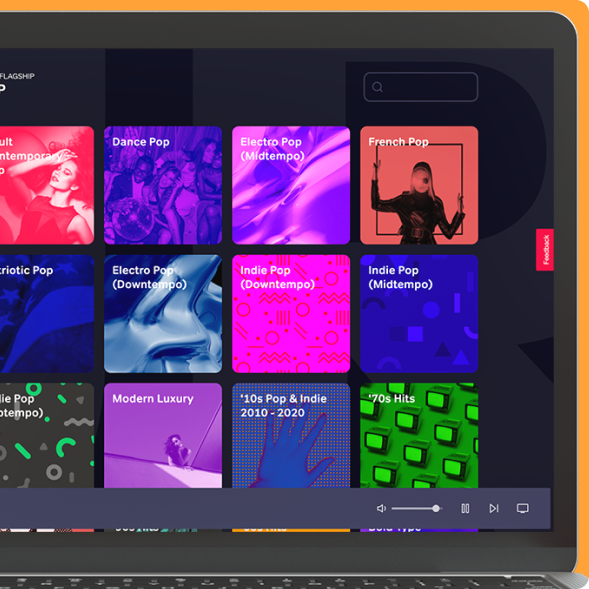
Task: Click the FLAGSHIP header label
Action: [x=17, y=76]
